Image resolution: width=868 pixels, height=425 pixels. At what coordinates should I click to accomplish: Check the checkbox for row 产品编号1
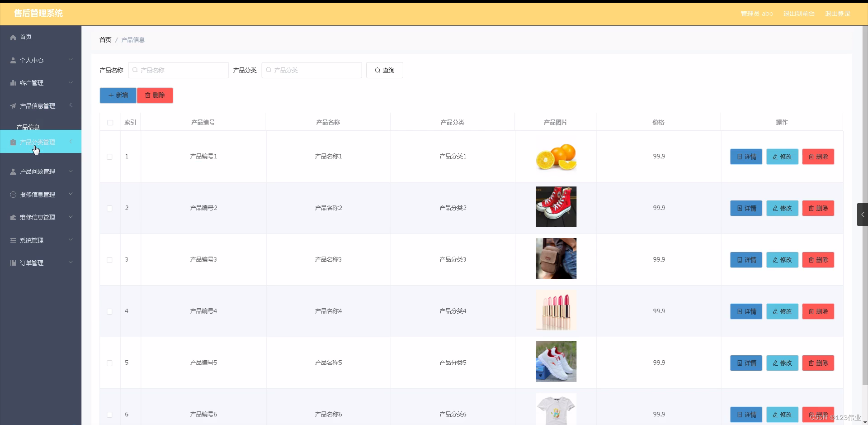click(109, 157)
